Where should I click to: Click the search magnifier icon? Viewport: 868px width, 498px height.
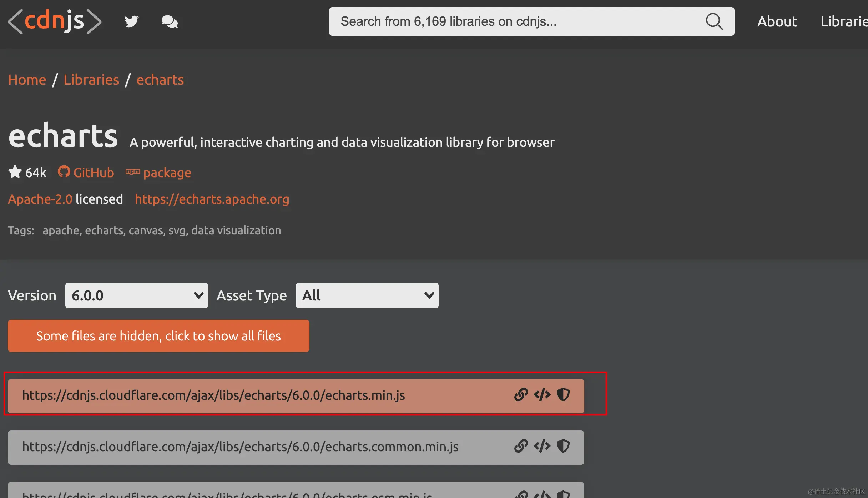tap(714, 21)
